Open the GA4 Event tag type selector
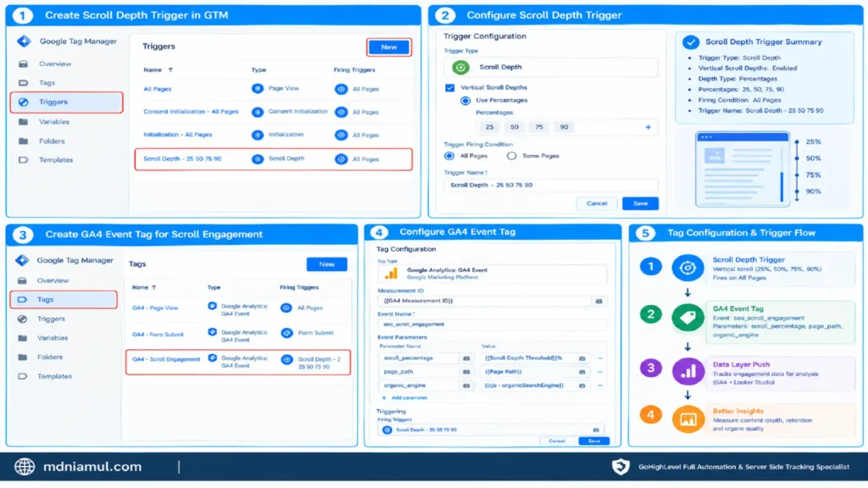This screenshot has width=868, height=488. 492,274
